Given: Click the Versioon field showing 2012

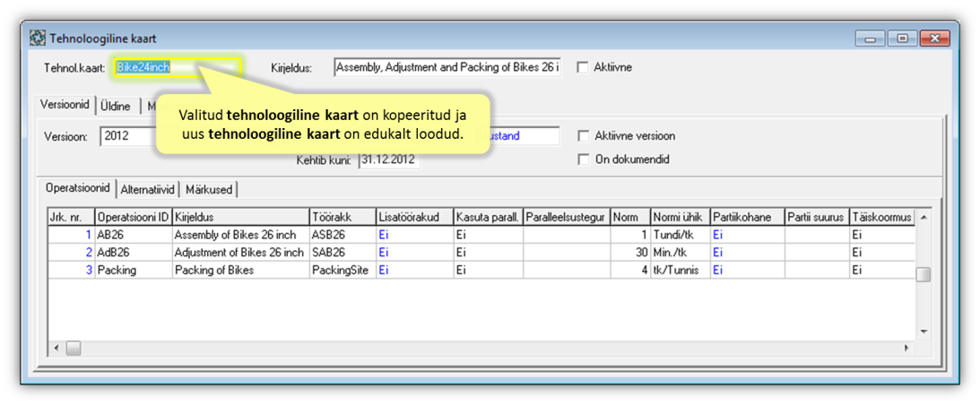Looking at the screenshot, I should (x=128, y=135).
